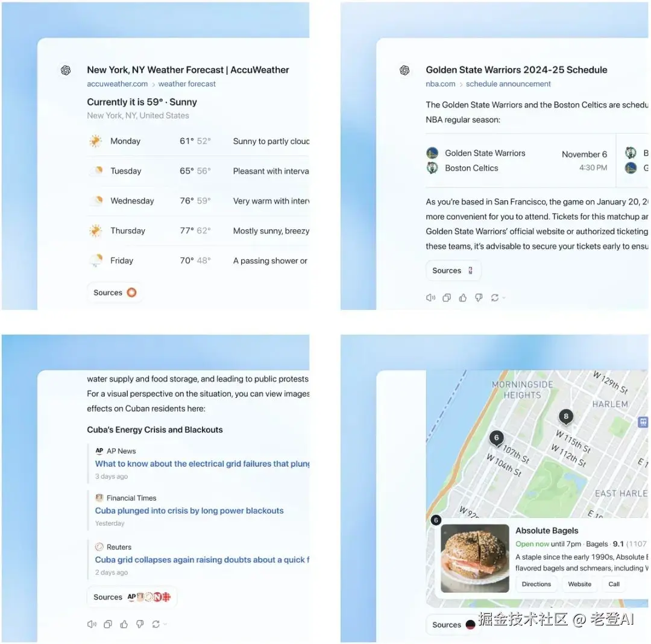
Task: Open the Absolute Bagels photo thumbnail
Action: [475, 558]
